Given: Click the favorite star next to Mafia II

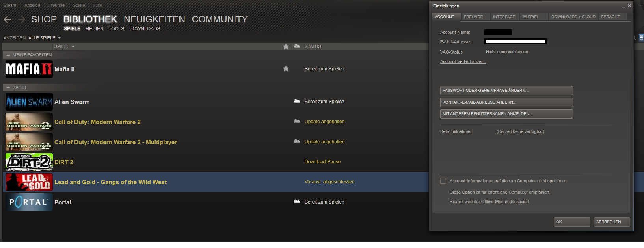Looking at the screenshot, I should (x=286, y=69).
